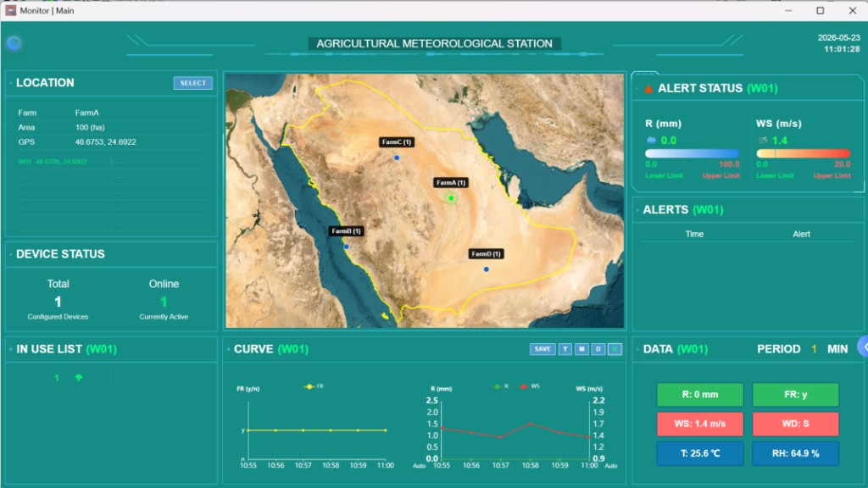Switch curve view to daily with D button
Screen dimensions: 868x488
tap(598, 349)
